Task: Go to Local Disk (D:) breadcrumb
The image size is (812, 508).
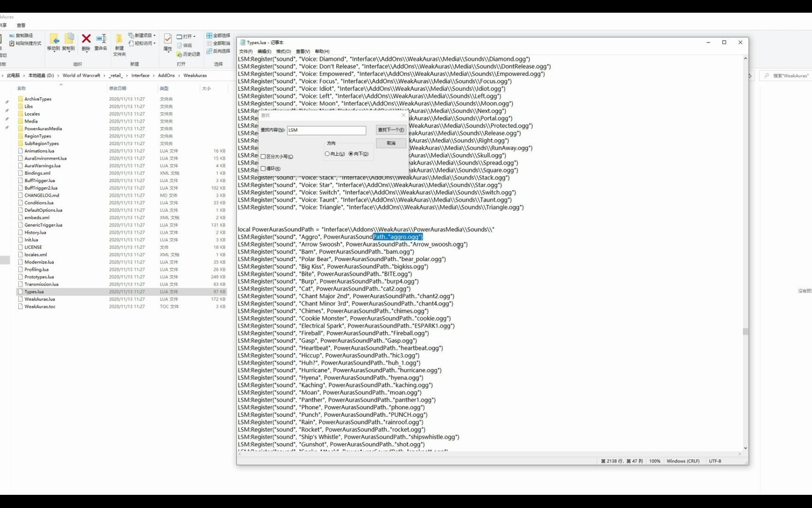Action: pos(41,75)
